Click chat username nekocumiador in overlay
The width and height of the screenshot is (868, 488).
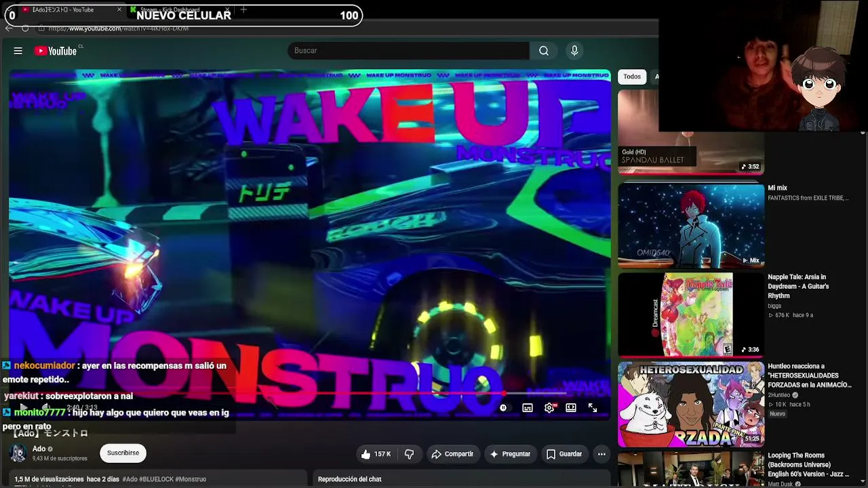pyautogui.click(x=44, y=365)
